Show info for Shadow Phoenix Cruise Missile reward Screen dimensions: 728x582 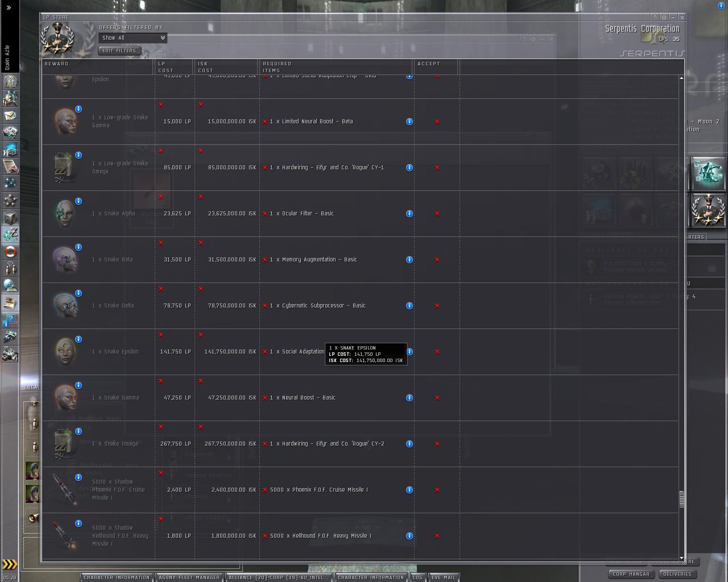pyautogui.click(x=78, y=477)
